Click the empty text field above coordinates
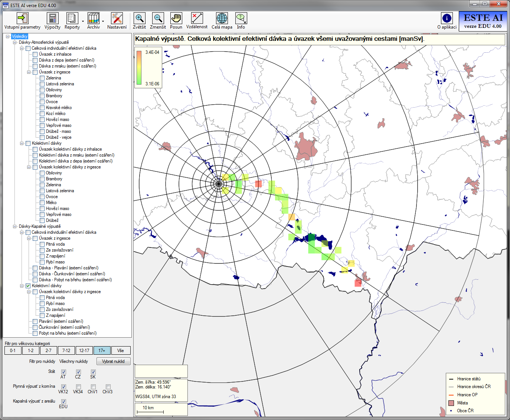This screenshot has width=510, height=420. [161, 371]
